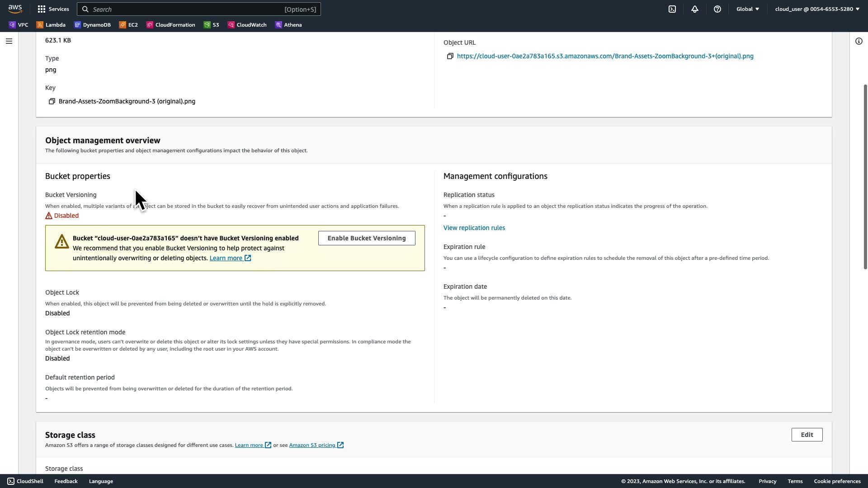
Task: Open the help question mark menu
Action: coord(717,9)
